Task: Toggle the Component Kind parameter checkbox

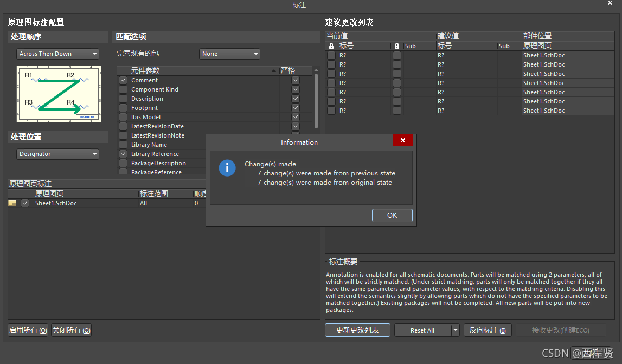Action: coord(123,89)
